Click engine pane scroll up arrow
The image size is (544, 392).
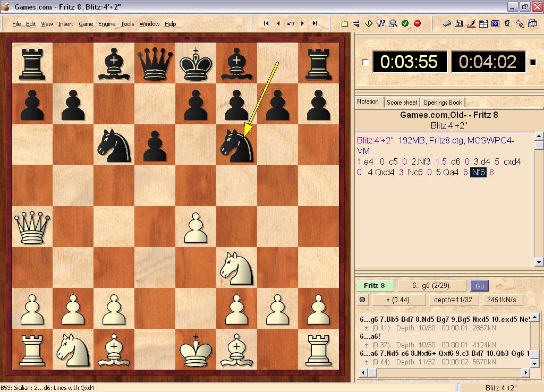pyautogui.click(x=534, y=317)
